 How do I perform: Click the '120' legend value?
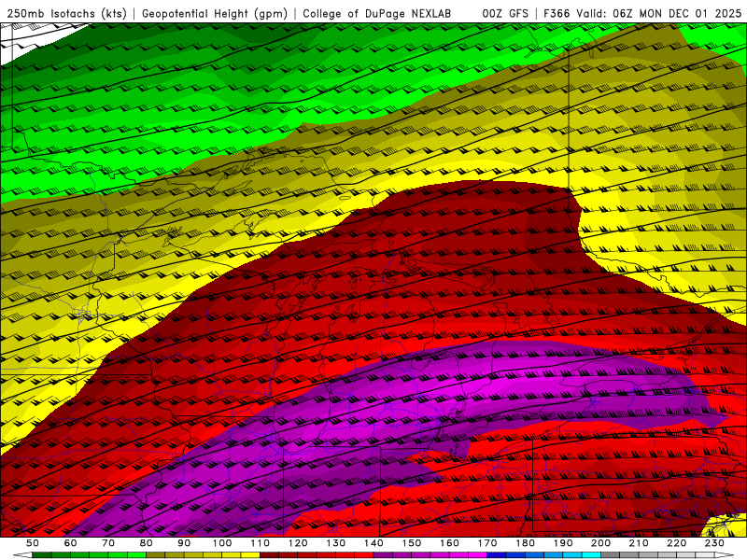(x=298, y=543)
